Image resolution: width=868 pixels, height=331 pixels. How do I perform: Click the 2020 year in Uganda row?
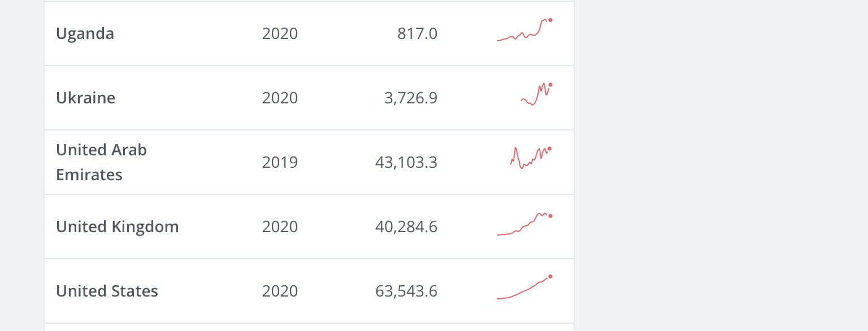point(280,34)
